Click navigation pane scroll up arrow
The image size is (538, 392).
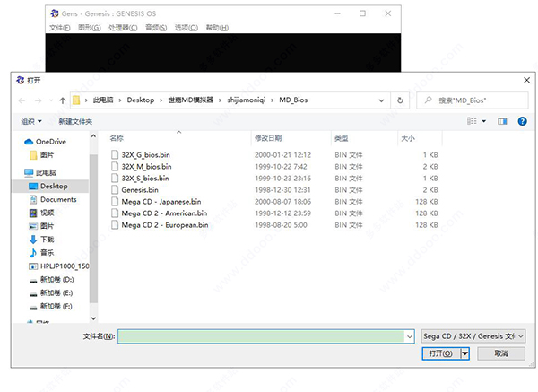coord(93,136)
